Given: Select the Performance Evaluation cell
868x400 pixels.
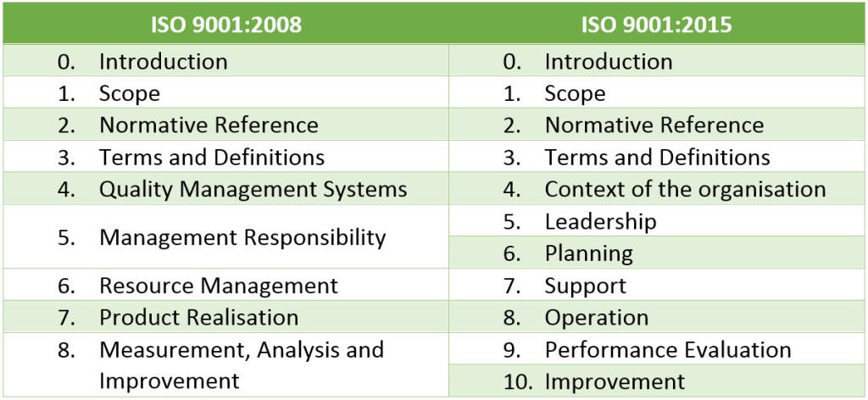Looking at the screenshot, I should (657, 349).
